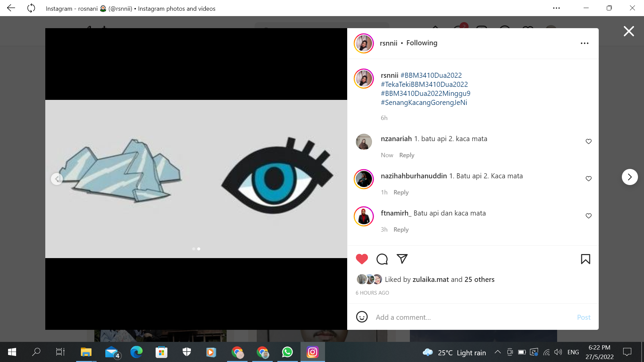Share post via paper plane icon

point(402,259)
